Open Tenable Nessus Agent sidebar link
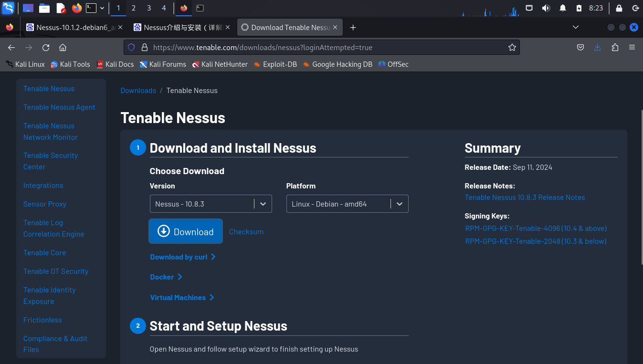 tap(59, 107)
